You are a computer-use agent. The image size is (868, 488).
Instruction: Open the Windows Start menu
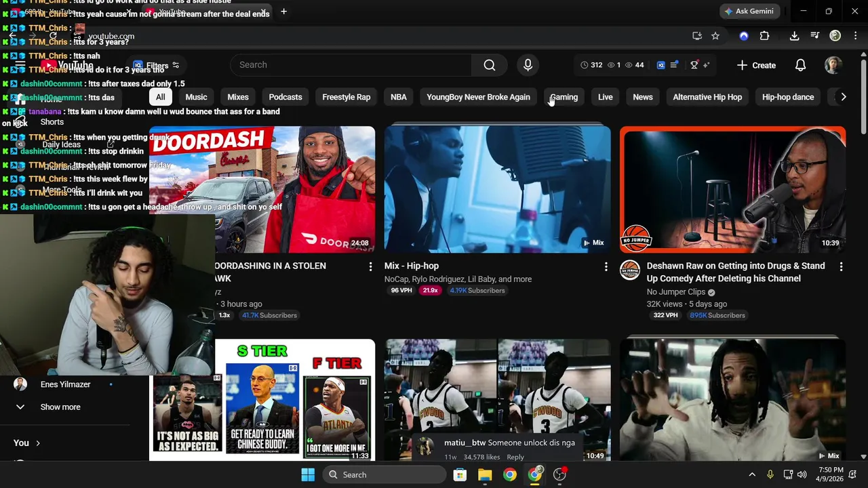pyautogui.click(x=308, y=474)
